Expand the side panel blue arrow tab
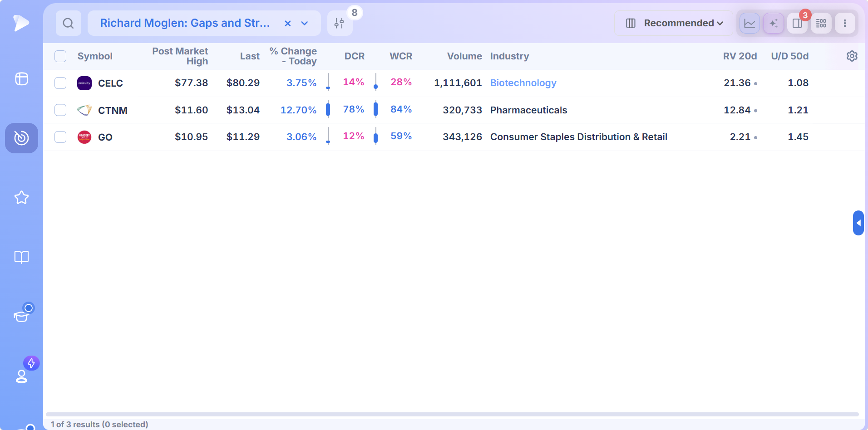Image resolution: width=868 pixels, height=430 pixels. 858,223
